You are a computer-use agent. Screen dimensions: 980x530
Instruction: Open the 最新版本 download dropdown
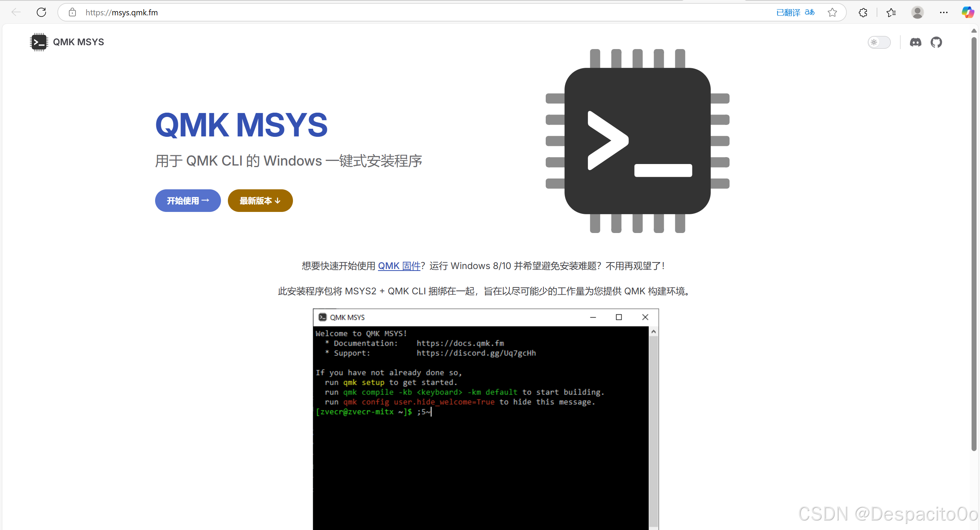260,200
